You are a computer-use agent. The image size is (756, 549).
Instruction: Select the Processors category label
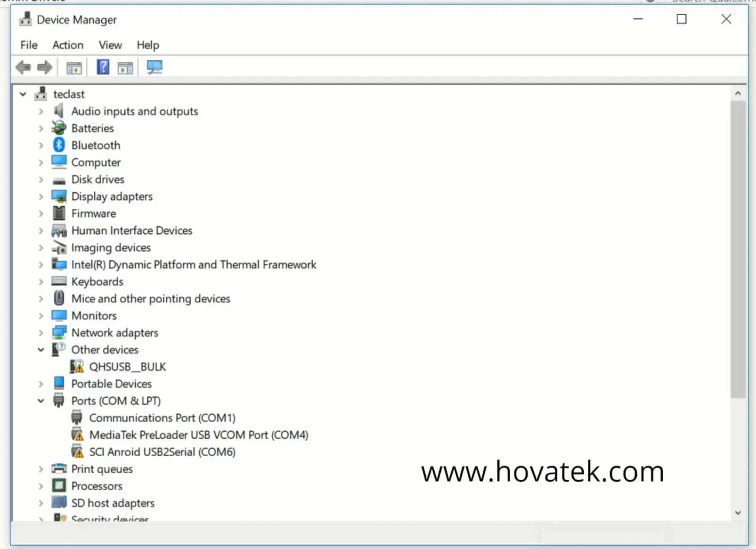tap(97, 486)
